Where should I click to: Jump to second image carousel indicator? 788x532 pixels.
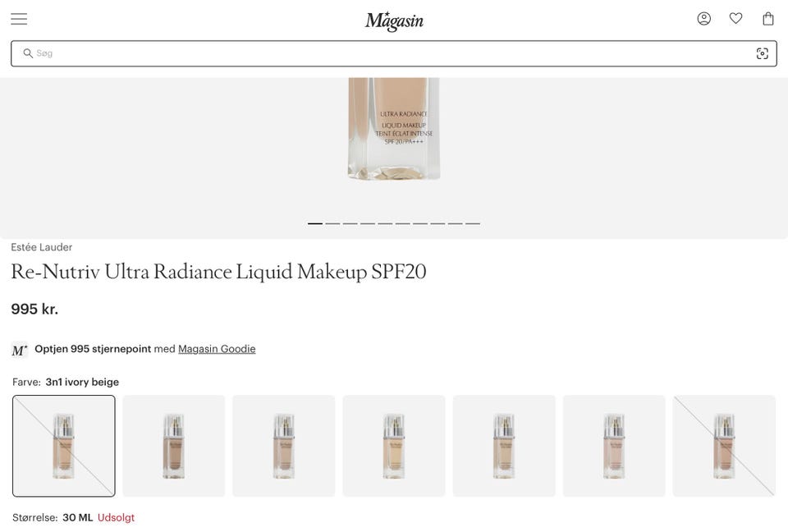point(332,223)
